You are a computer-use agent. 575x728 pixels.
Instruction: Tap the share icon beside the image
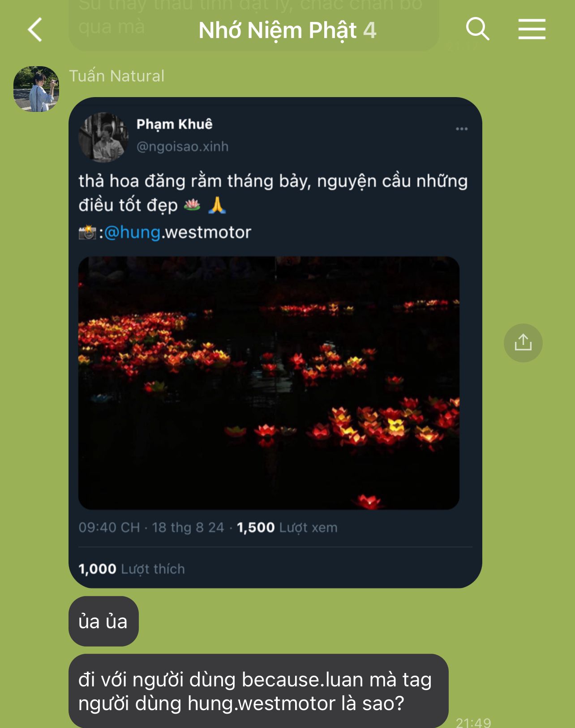pyautogui.click(x=523, y=343)
